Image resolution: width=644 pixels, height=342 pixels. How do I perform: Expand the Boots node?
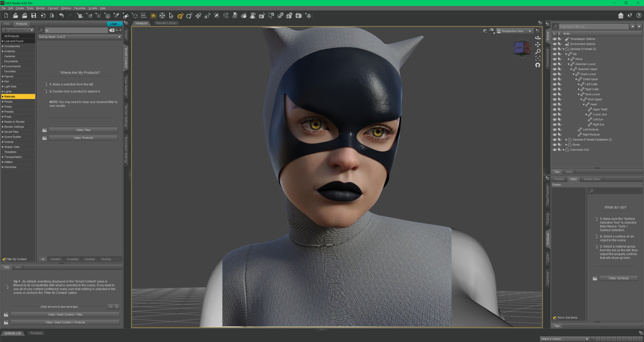point(566,145)
